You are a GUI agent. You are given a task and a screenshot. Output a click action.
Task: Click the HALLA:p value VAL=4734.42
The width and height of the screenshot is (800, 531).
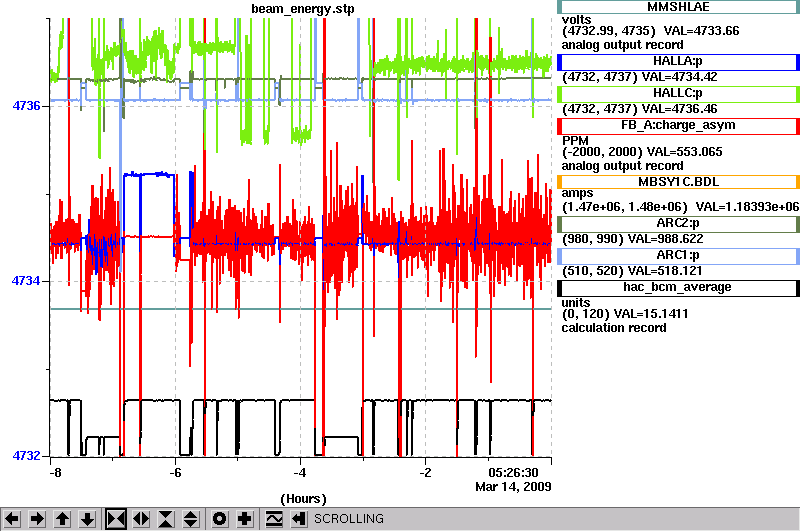(x=679, y=78)
